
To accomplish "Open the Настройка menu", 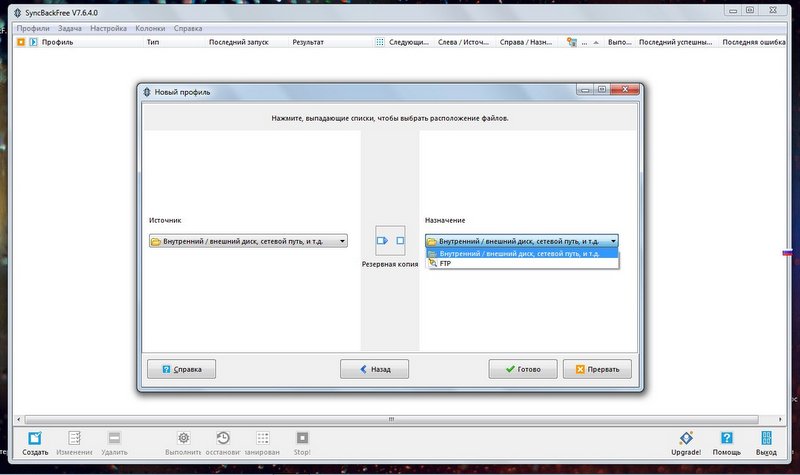I will pyautogui.click(x=108, y=29).
